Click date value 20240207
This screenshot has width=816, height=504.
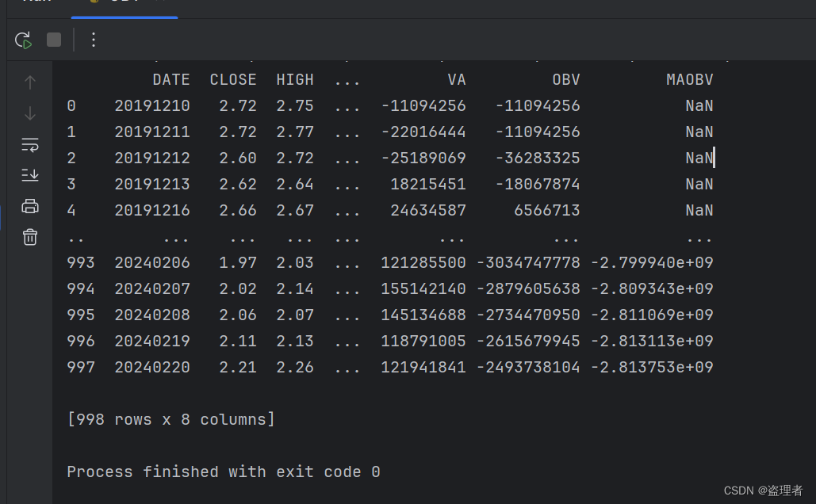pyautogui.click(x=152, y=288)
